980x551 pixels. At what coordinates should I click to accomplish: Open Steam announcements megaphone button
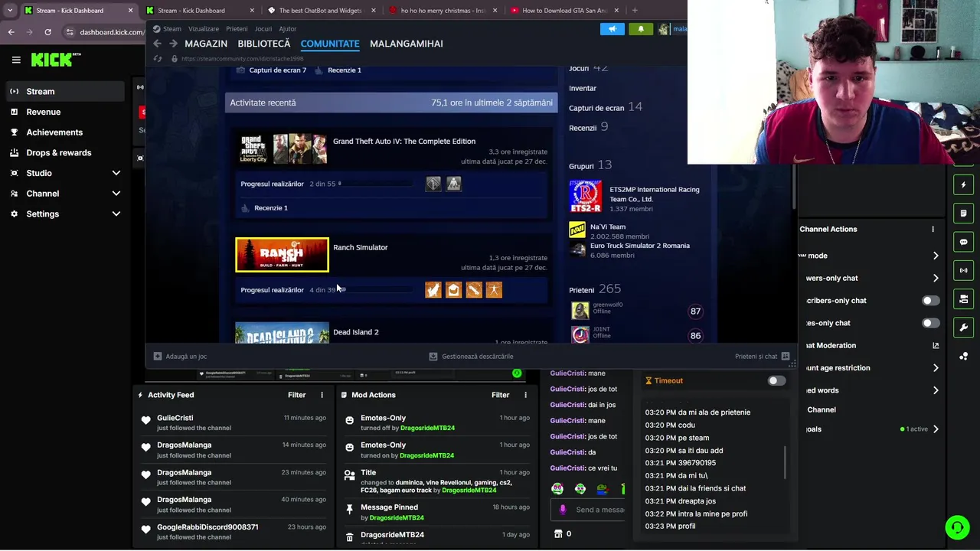click(612, 29)
